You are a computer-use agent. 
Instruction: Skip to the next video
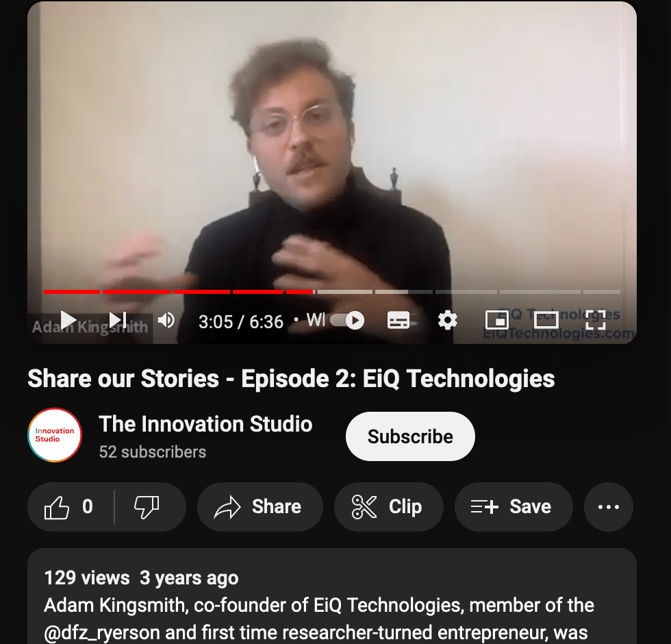[x=118, y=321]
